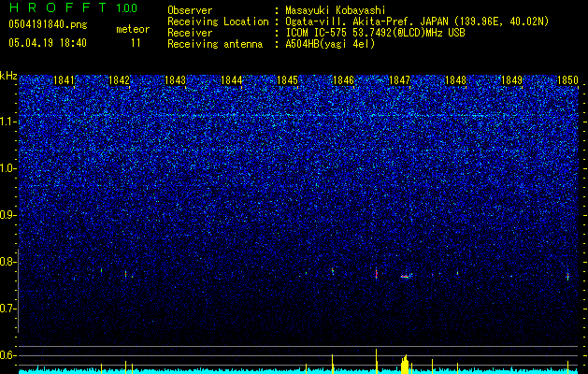The image size is (588, 374).
Task: Click the long meteor echo at 1847
Action: coord(405,277)
